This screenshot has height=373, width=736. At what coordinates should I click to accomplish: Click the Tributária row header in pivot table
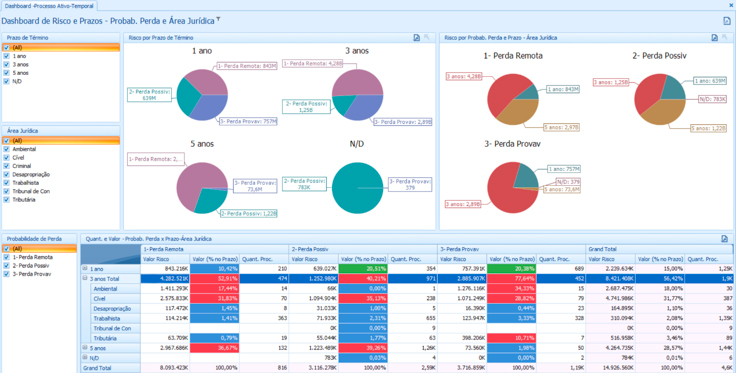pos(115,338)
